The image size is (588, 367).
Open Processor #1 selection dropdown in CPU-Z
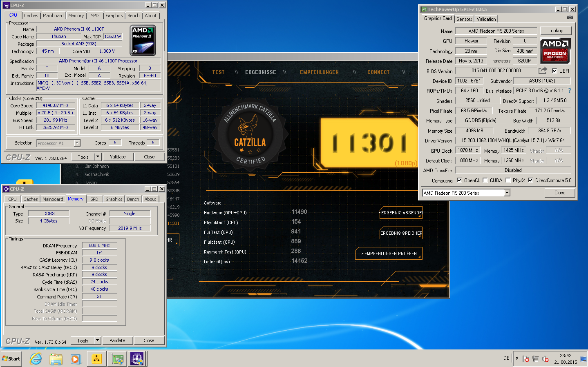77,143
